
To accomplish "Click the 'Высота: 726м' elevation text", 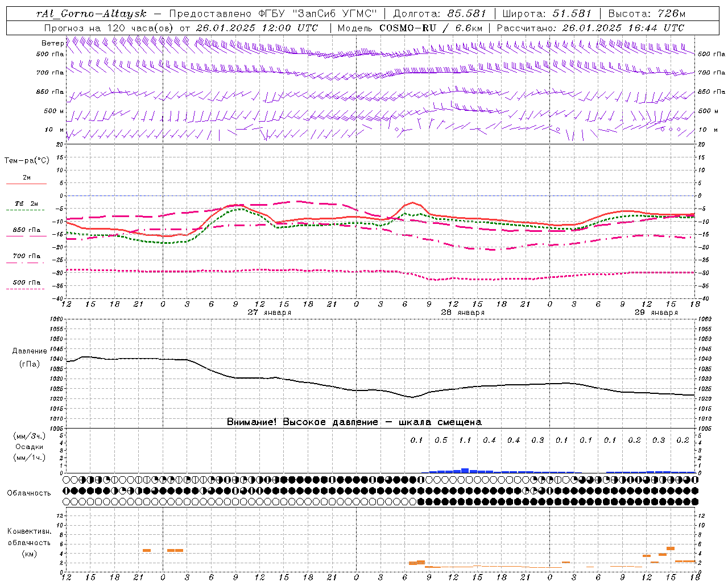I will pyautogui.click(x=647, y=13).
